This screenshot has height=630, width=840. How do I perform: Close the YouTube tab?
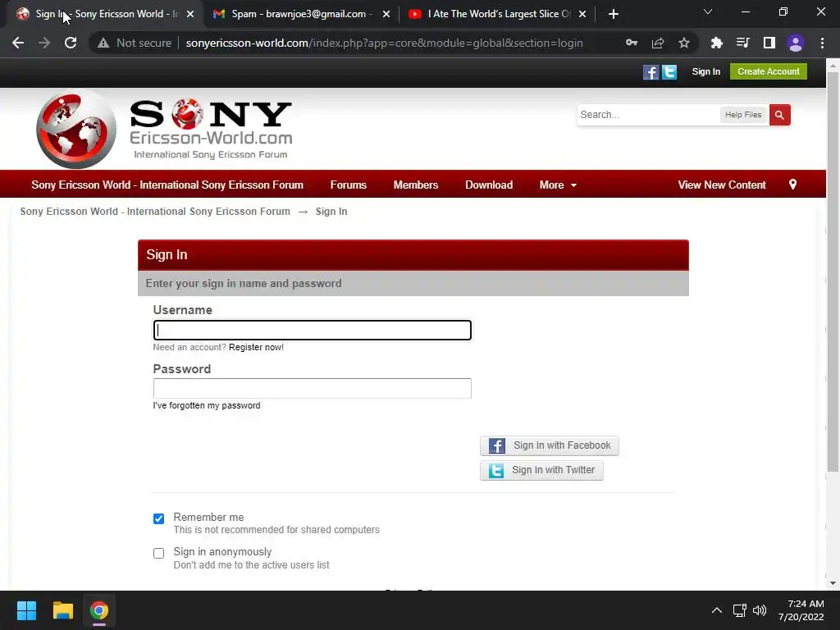582,14
